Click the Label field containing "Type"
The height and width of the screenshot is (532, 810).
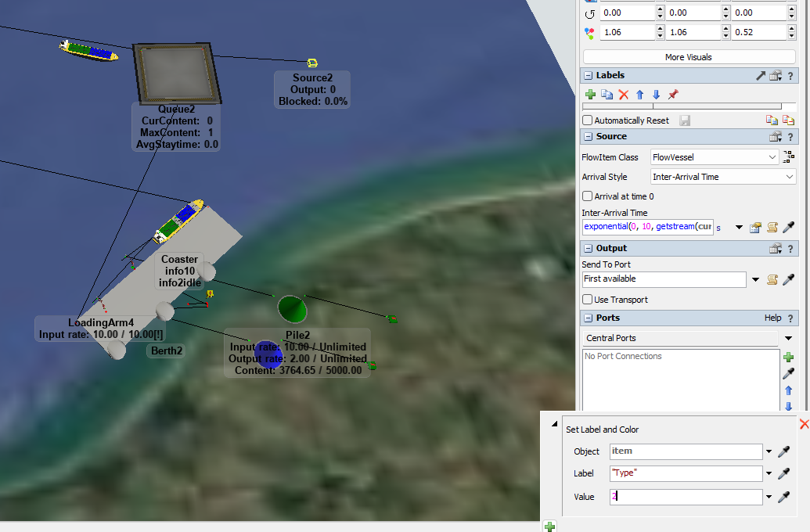(x=686, y=473)
